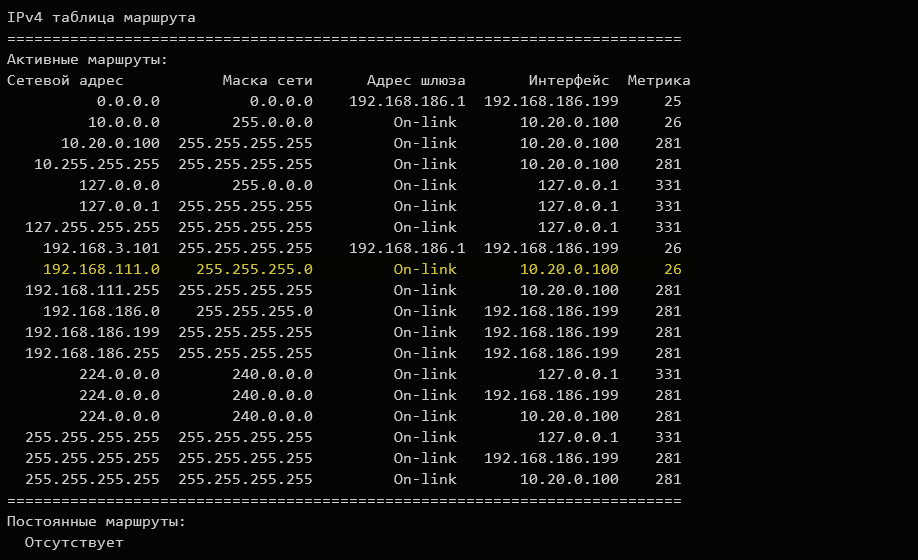This screenshot has height=560, width=918.
Task: Click 224.0.0.0 in the row with interface 127.0.0.1
Action: click(119, 375)
